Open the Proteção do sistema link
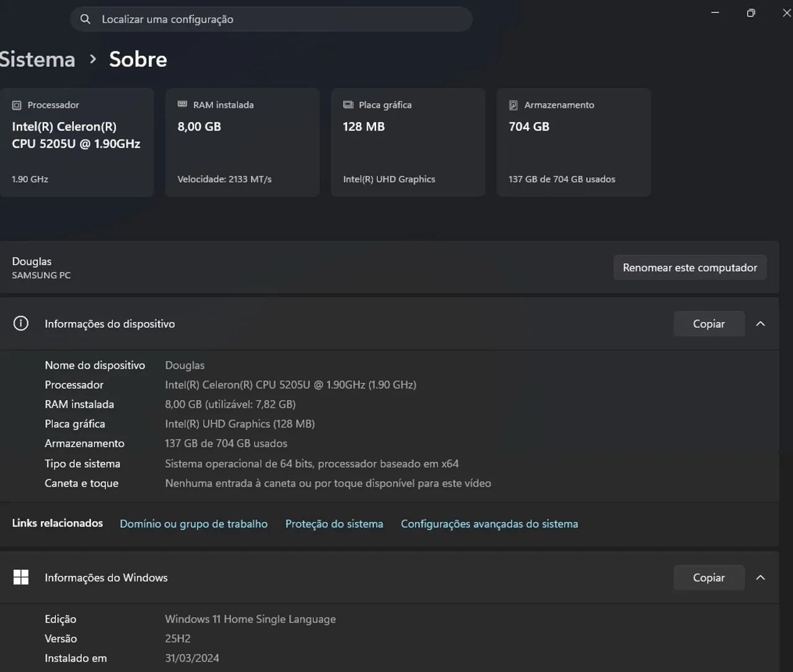793x672 pixels. pyautogui.click(x=335, y=524)
